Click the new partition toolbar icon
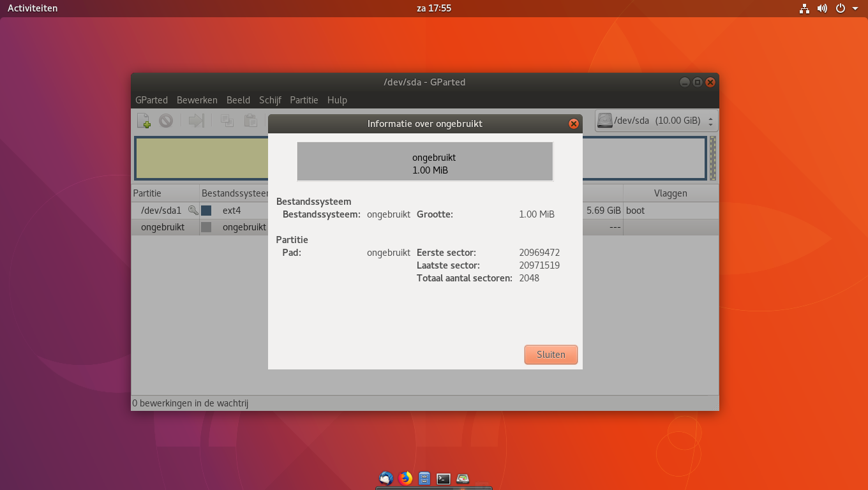This screenshot has height=490, width=868. 144,121
